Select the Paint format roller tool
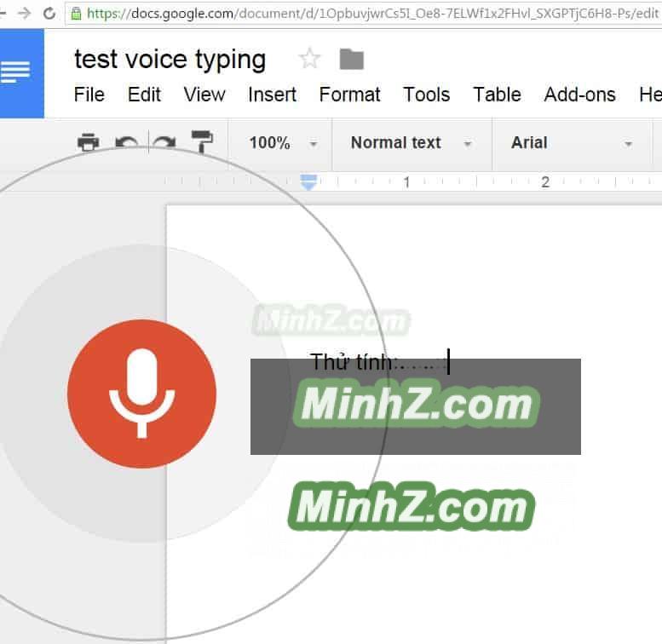 point(203,142)
